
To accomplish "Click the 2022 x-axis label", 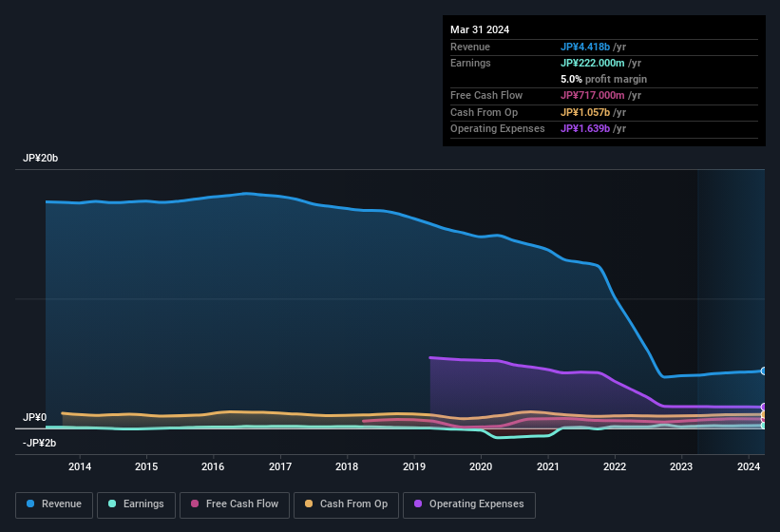I will pos(615,466).
